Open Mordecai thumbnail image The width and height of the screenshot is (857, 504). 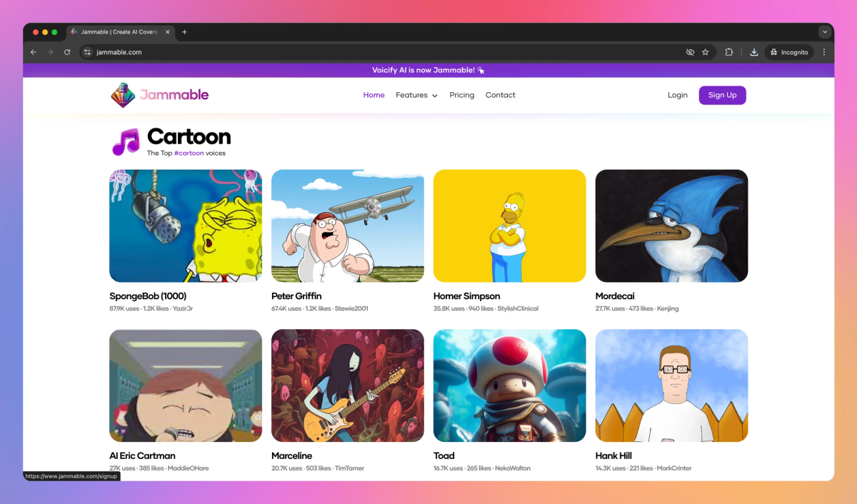pos(672,226)
